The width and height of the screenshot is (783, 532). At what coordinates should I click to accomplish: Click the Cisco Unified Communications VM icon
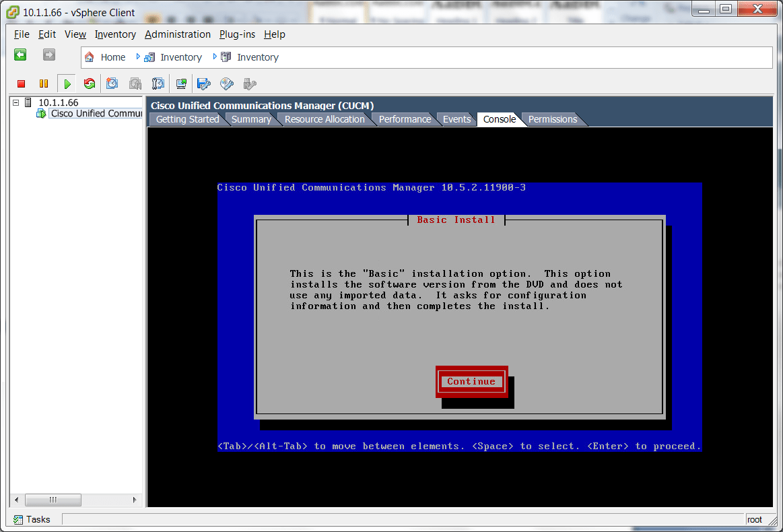(41, 113)
